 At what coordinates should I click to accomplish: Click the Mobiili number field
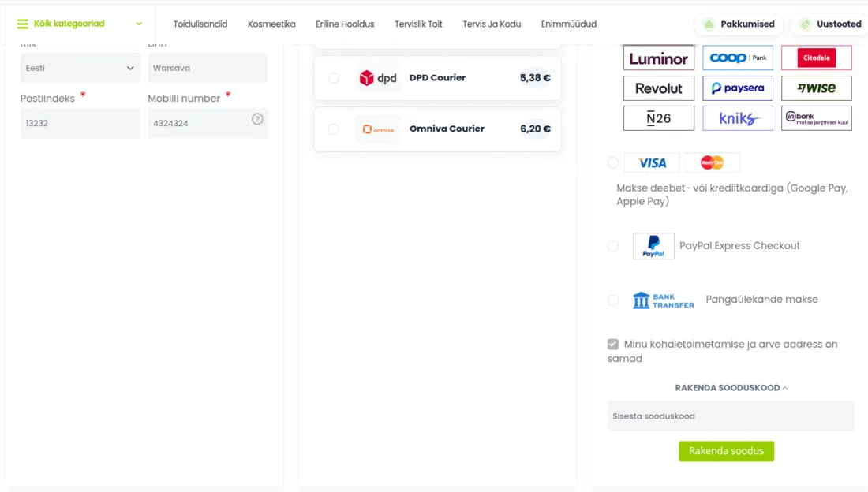pyautogui.click(x=208, y=123)
